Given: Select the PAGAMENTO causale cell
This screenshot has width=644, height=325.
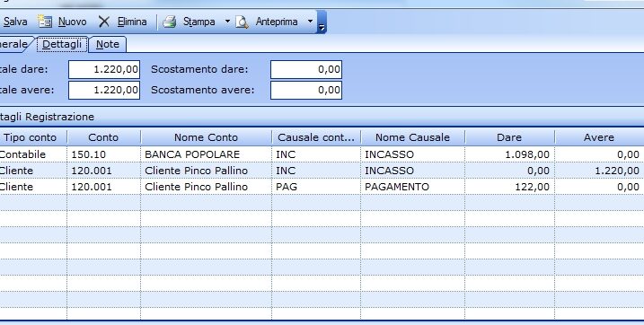Looking at the screenshot, I should point(413,187).
